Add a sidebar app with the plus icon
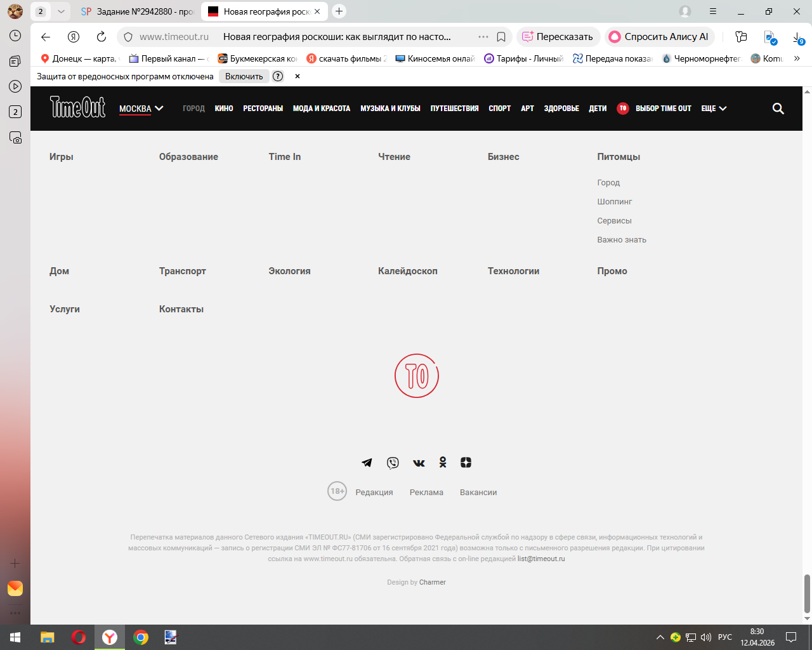The width and height of the screenshot is (812, 650). pyautogui.click(x=15, y=563)
